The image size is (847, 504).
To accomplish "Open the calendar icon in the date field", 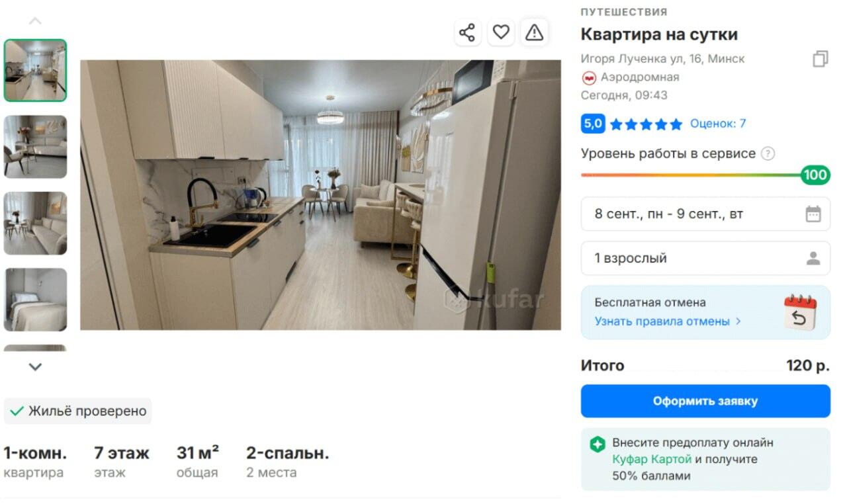I will coord(813,214).
